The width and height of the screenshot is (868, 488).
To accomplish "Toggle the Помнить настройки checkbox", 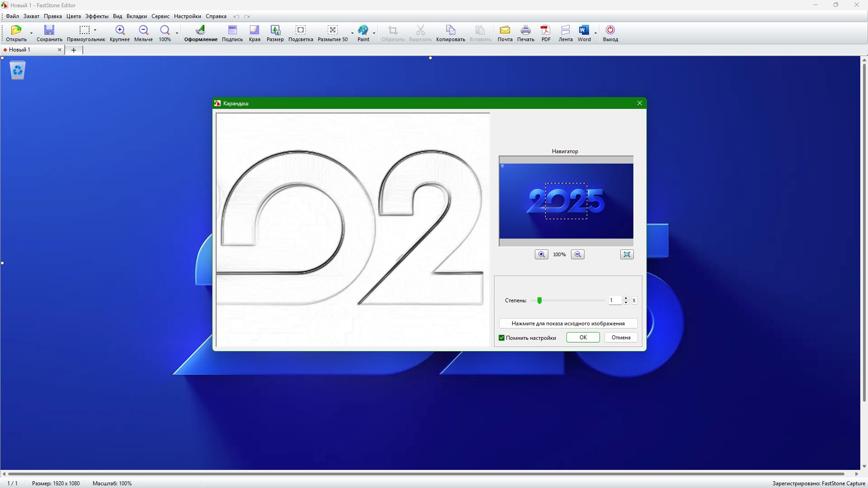I will tap(502, 338).
